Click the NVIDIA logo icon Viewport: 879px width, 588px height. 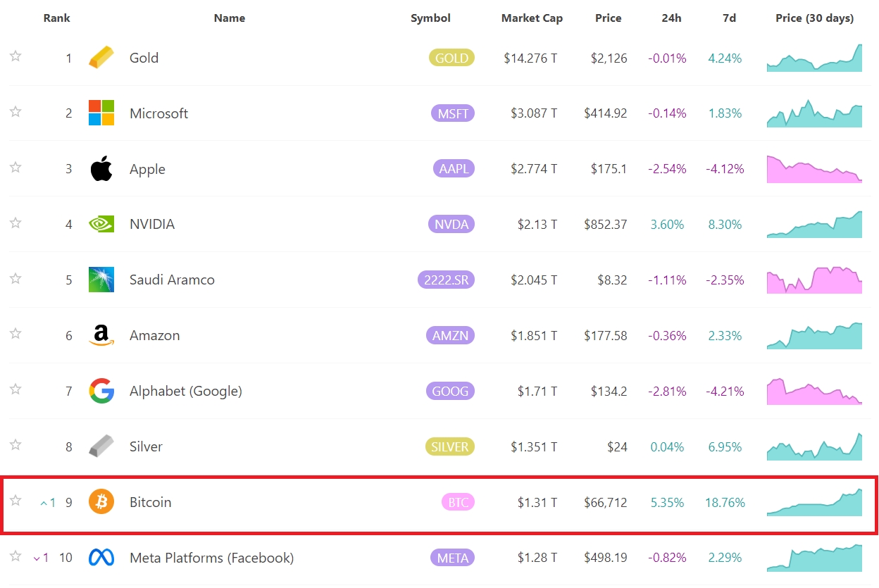[101, 224]
